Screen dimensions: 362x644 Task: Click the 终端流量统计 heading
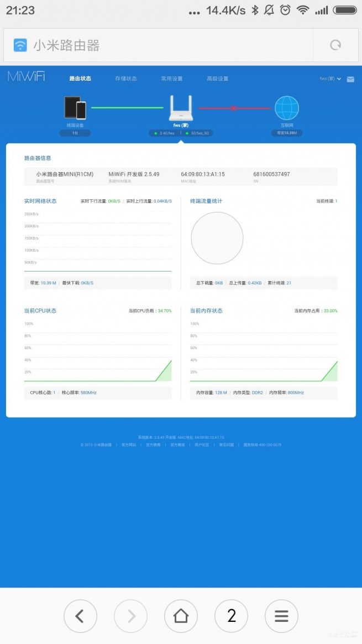coord(206,201)
